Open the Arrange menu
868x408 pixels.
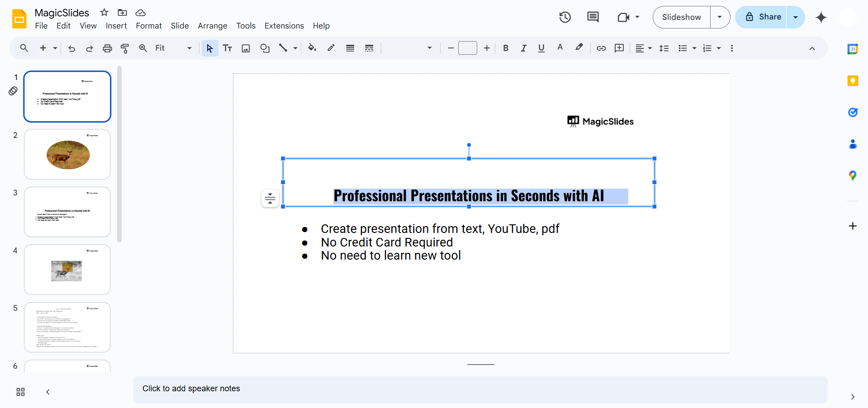click(x=212, y=26)
